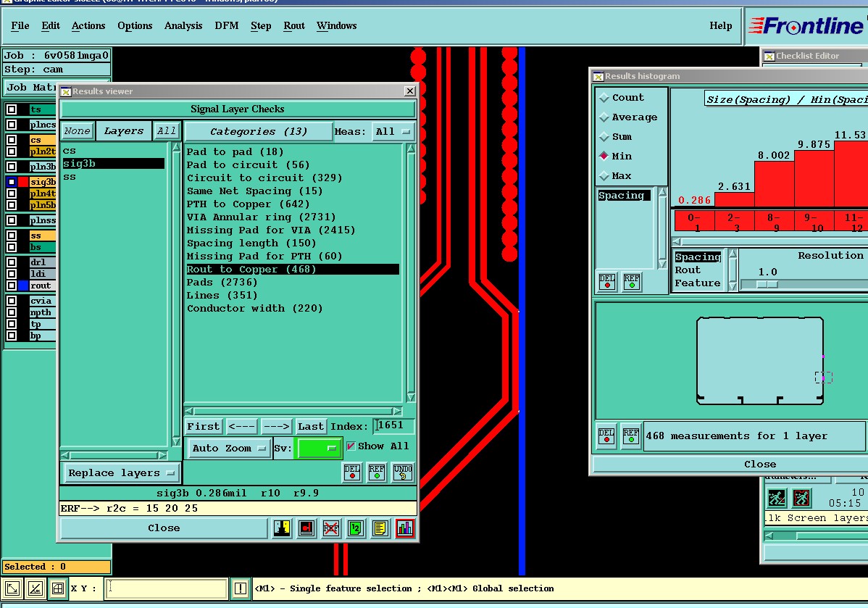Open the Auto Zoom dropdown
This screenshot has height=608, width=868.
[228, 449]
